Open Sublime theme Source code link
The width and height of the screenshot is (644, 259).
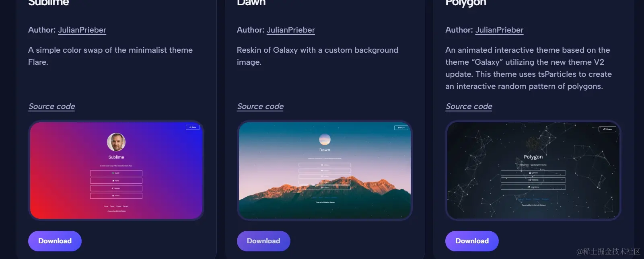(52, 107)
